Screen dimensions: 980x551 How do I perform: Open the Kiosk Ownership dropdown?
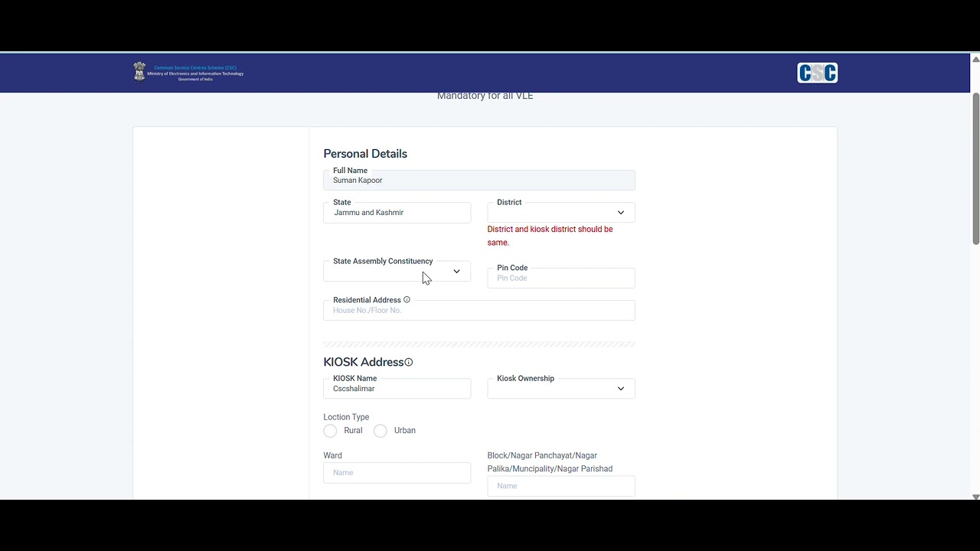pyautogui.click(x=561, y=389)
